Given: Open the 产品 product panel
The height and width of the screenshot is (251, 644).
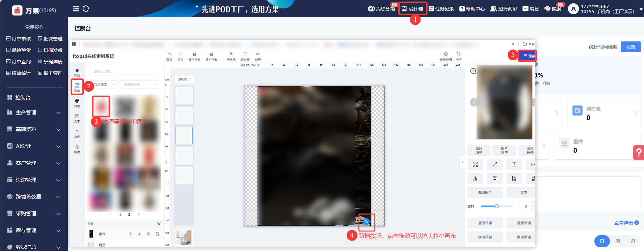Looking at the screenshot, I should pyautogui.click(x=77, y=72).
